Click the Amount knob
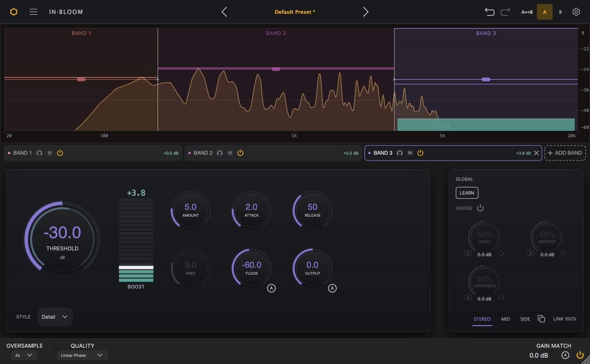The height and width of the screenshot is (364, 590). (x=191, y=210)
